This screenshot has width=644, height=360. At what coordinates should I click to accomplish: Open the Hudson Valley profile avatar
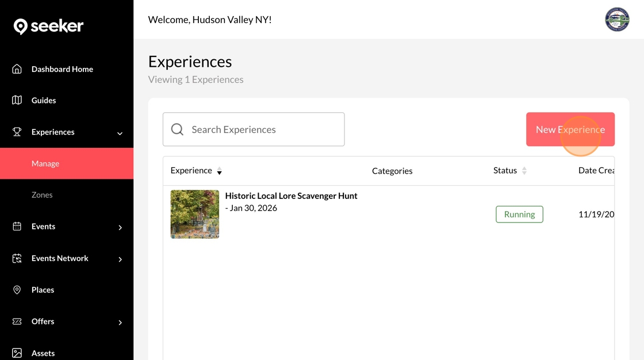(617, 20)
